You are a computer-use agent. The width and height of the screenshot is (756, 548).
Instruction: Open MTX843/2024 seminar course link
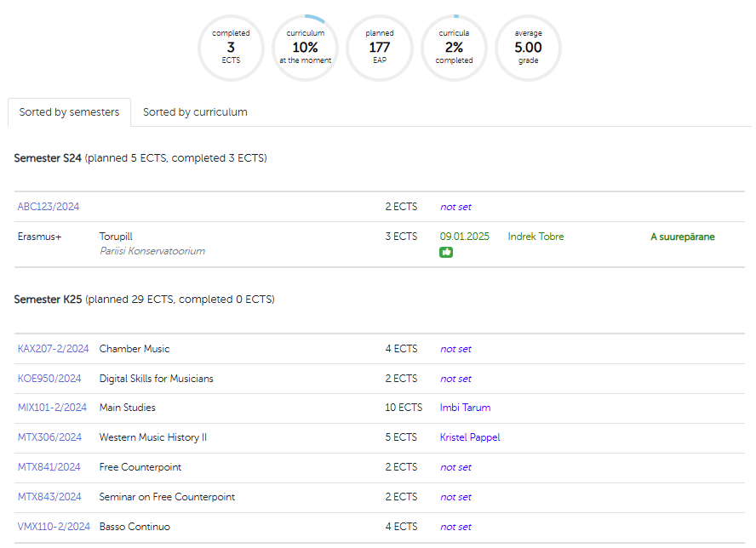pos(49,497)
